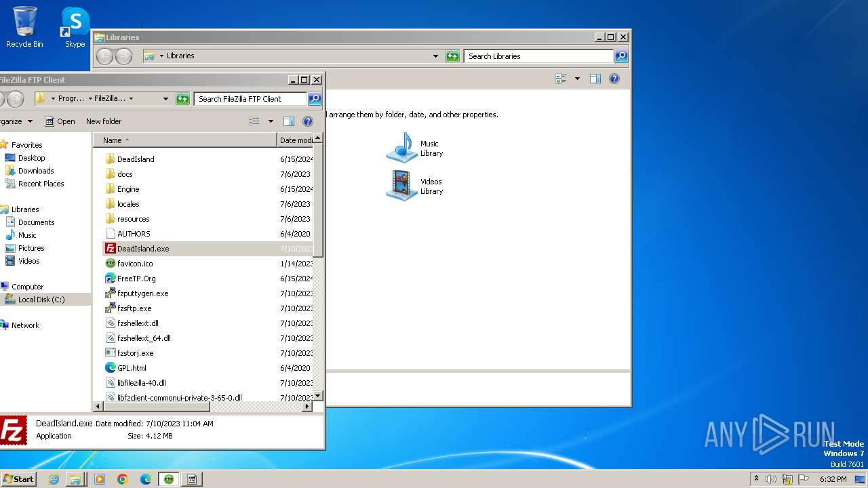Open the Recycle Bin desktop icon

click(x=24, y=27)
